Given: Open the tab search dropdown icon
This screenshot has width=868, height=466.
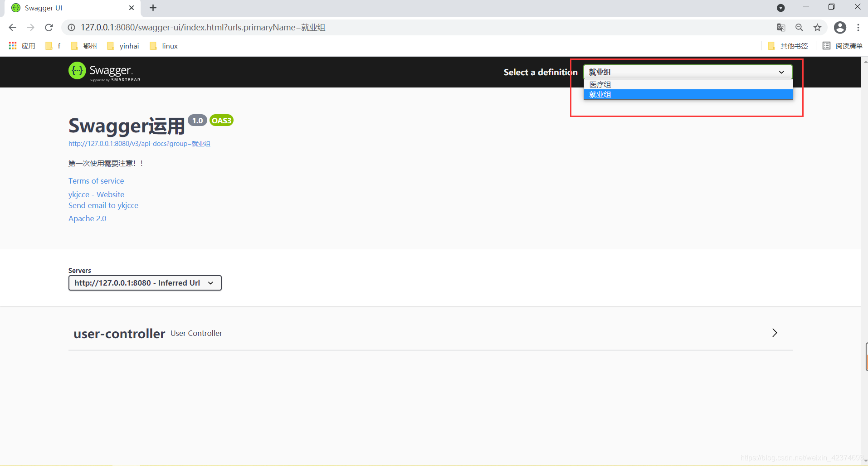Looking at the screenshot, I should [x=780, y=8].
